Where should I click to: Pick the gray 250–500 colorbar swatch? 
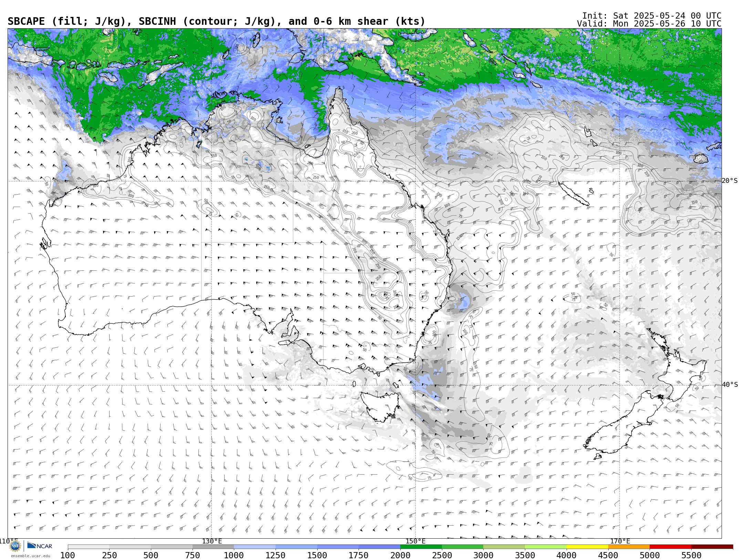(130, 547)
